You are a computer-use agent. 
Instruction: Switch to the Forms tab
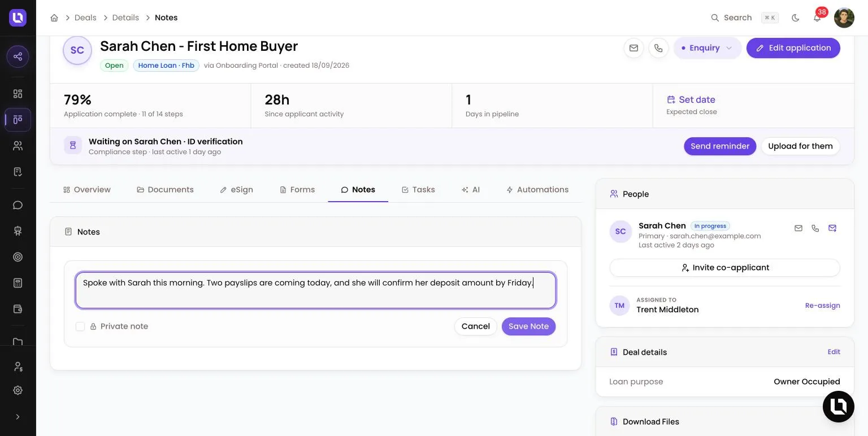coord(297,190)
